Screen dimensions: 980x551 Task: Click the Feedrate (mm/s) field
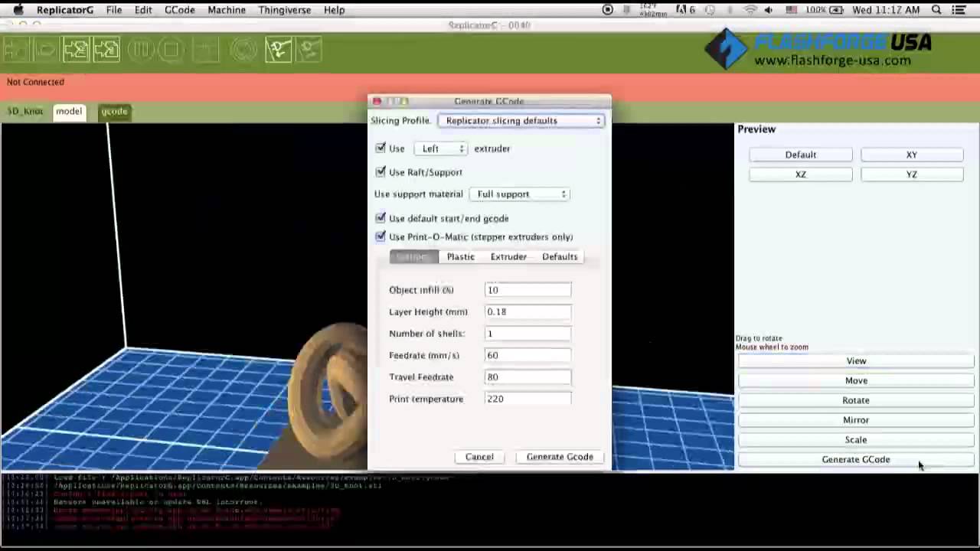click(528, 355)
